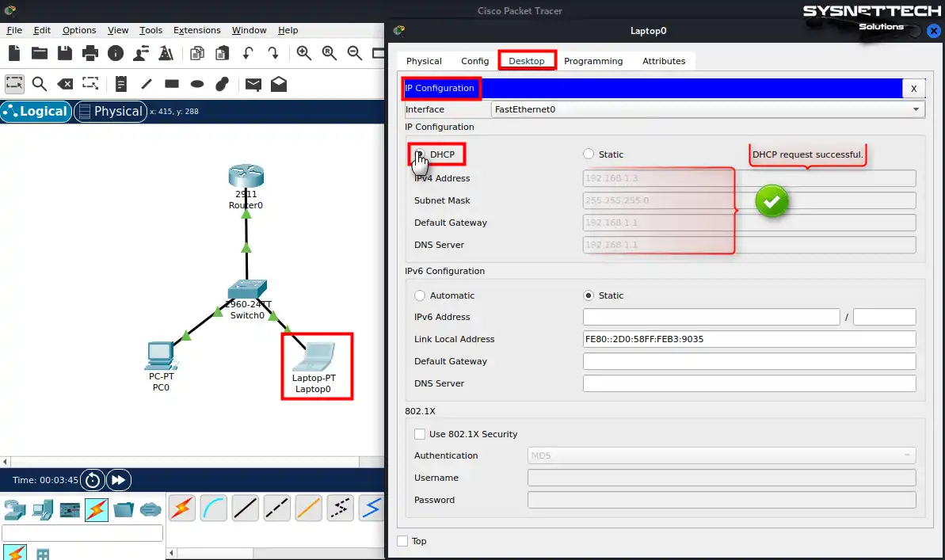The image size is (945, 560).
Task: Switch to the Programming tab
Action: (x=593, y=61)
